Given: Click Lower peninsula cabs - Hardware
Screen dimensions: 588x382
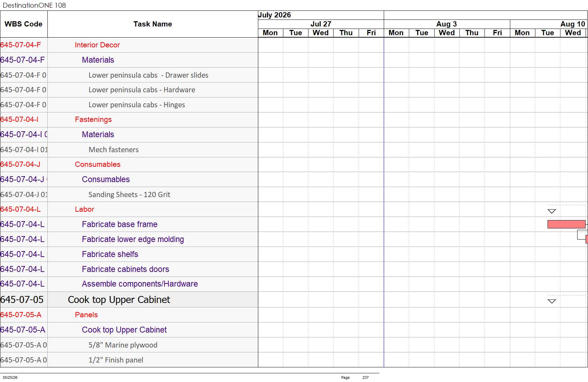Looking at the screenshot, I should [142, 90].
